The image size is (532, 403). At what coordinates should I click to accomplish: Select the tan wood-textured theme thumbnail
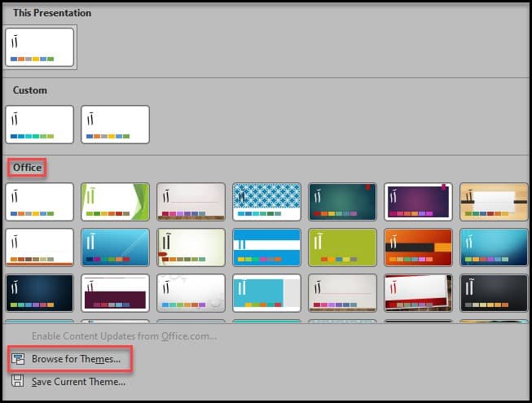pyautogui.click(x=494, y=202)
